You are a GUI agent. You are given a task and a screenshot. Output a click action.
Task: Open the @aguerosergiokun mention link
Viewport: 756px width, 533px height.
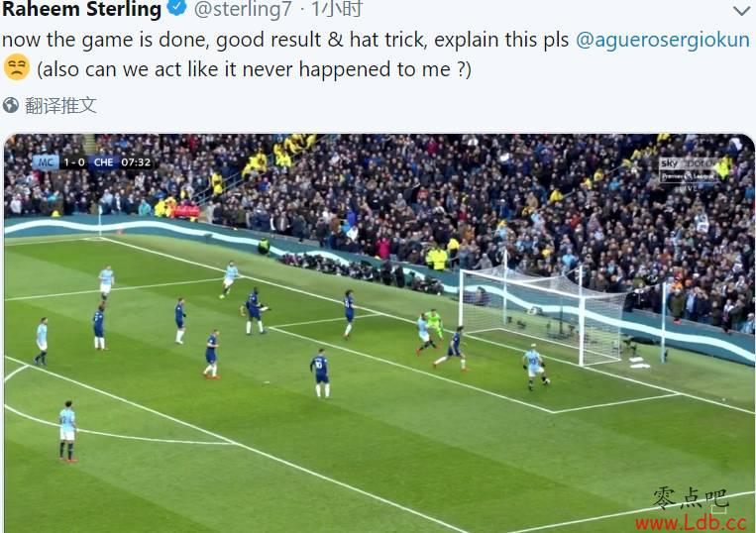pyautogui.click(x=663, y=40)
